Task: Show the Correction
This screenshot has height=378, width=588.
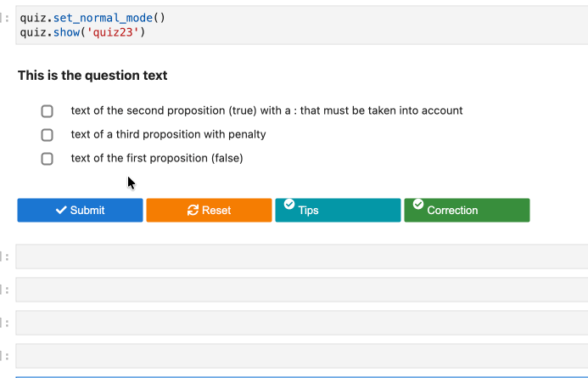Action: [x=467, y=210]
